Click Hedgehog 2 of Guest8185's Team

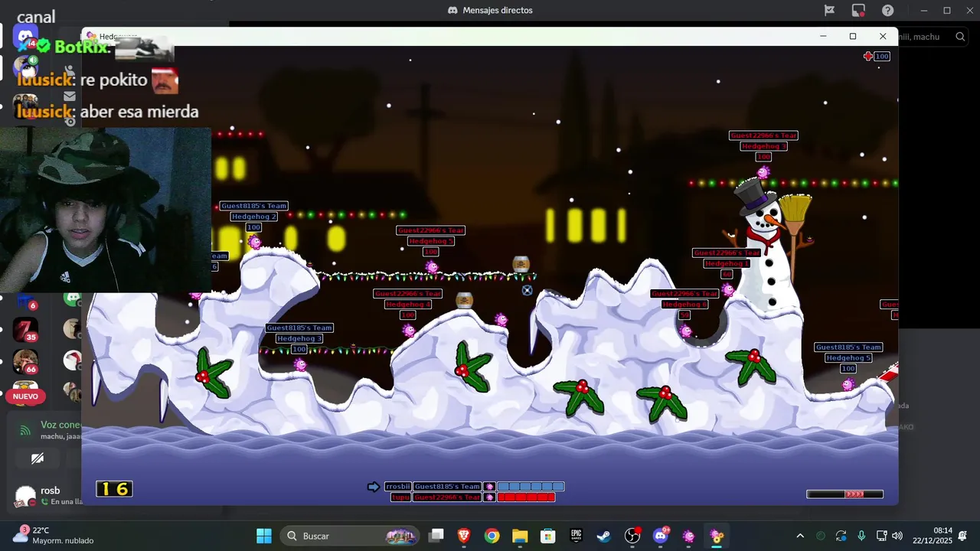255,243
